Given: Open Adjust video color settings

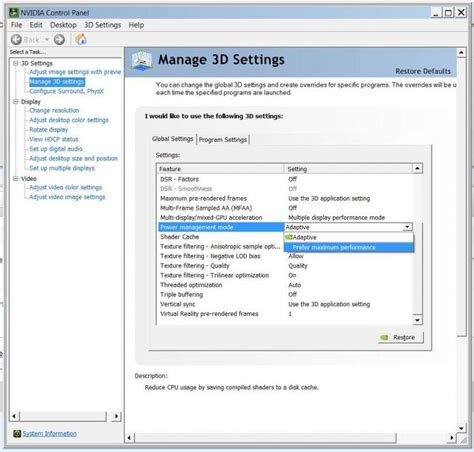Looking at the screenshot, I should tap(66, 187).
